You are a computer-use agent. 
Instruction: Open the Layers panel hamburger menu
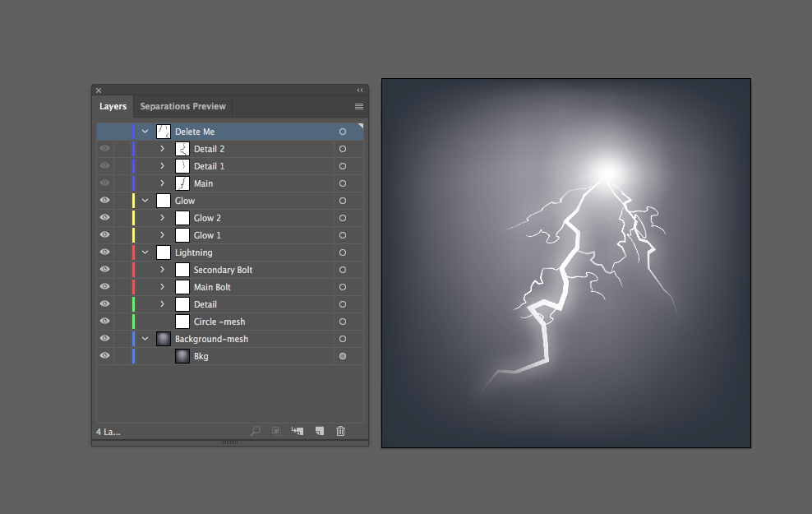tap(359, 107)
